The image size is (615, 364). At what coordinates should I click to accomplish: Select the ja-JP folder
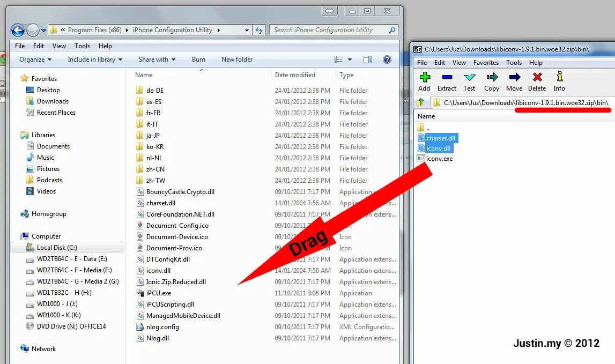tap(153, 135)
